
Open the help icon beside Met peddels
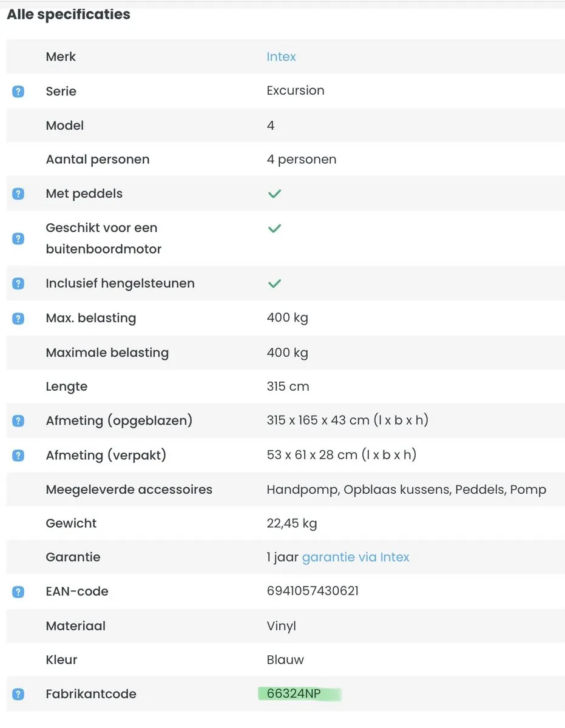coord(18,194)
